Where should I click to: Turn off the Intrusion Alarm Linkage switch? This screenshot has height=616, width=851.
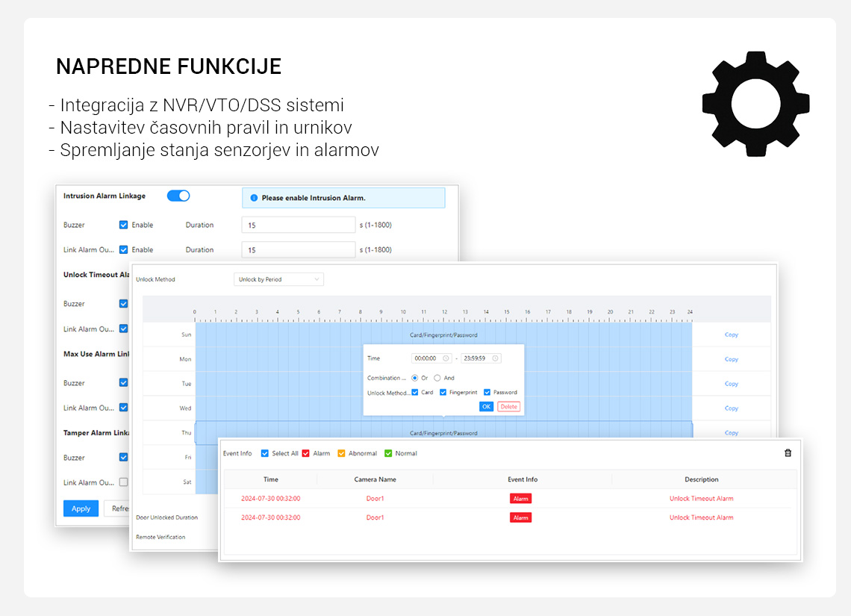coord(178,196)
